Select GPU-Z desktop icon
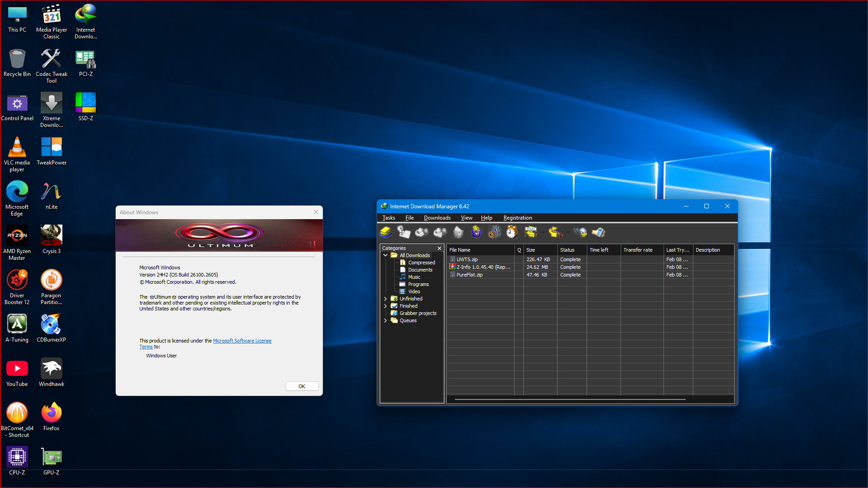Screen dimensions: 868x488 (x=52, y=461)
